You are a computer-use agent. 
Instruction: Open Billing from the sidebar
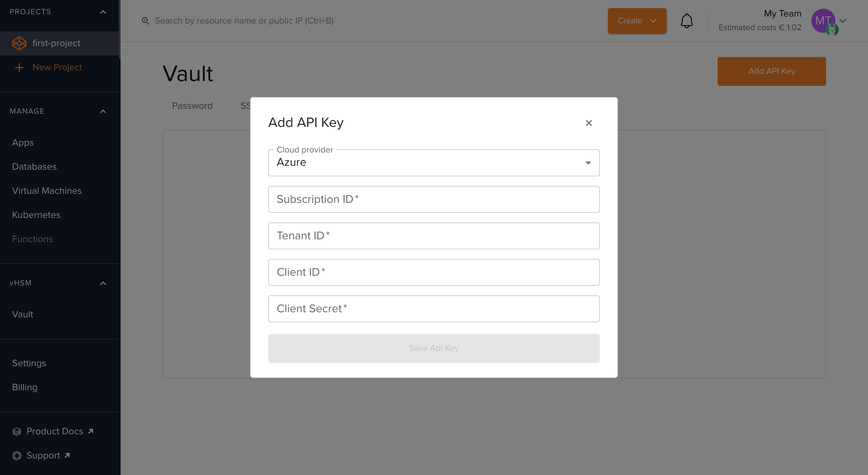25,387
